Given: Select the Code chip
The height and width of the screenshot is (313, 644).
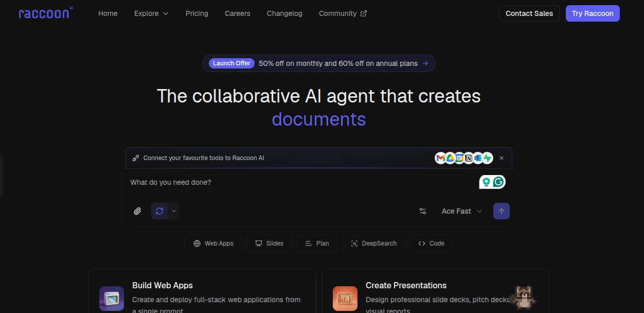Looking at the screenshot, I should point(431,244).
